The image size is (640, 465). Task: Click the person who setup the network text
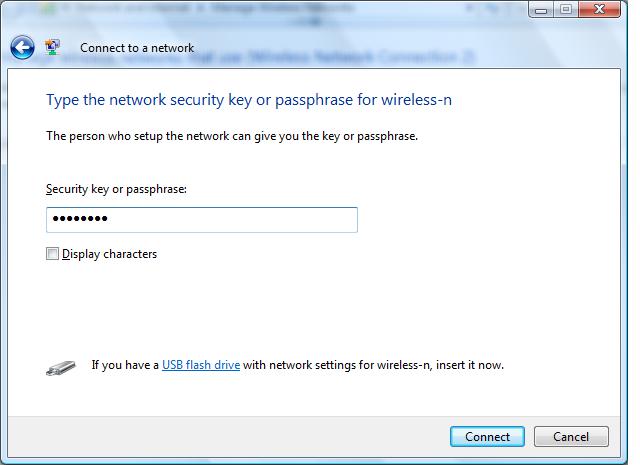[x=232, y=136]
